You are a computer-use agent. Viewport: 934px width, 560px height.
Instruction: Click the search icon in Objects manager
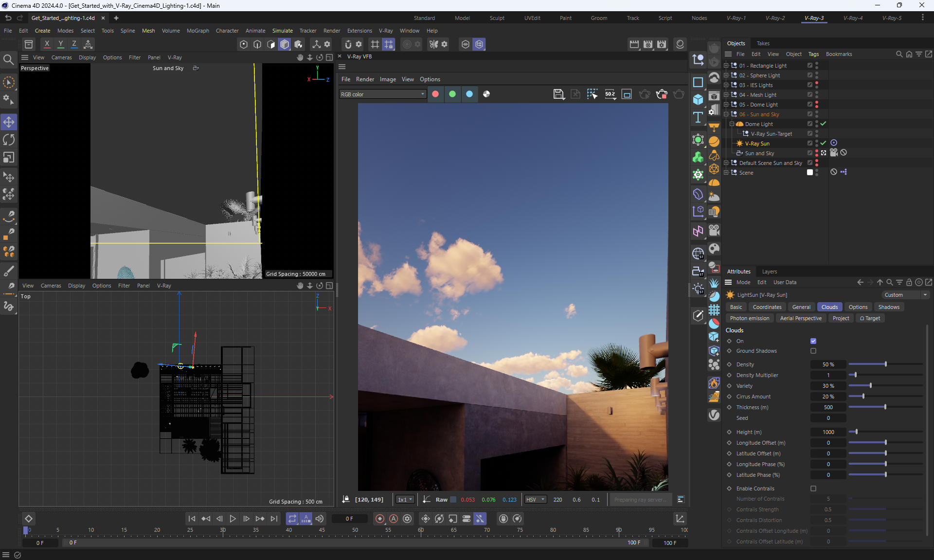[x=899, y=54]
